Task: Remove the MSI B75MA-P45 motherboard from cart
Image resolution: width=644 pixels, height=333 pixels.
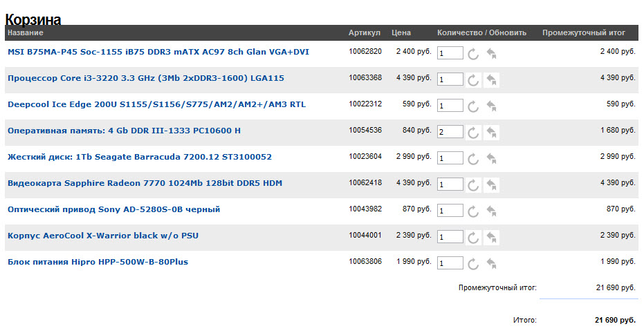Action: pos(491,54)
